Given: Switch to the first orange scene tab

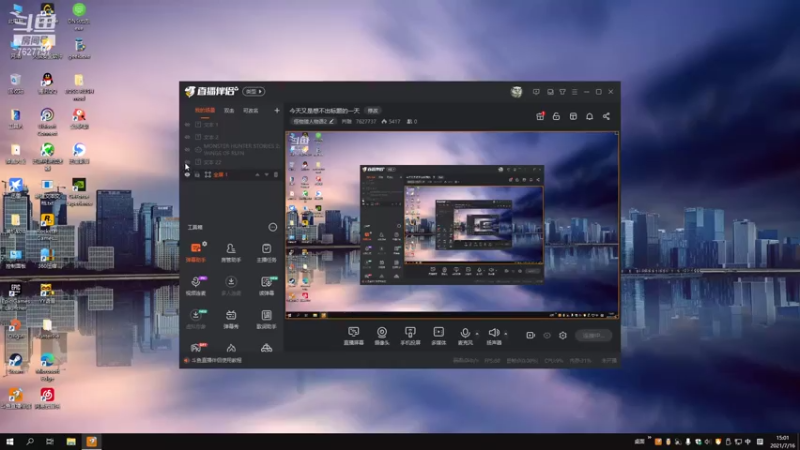Looking at the screenshot, I should click(205, 110).
